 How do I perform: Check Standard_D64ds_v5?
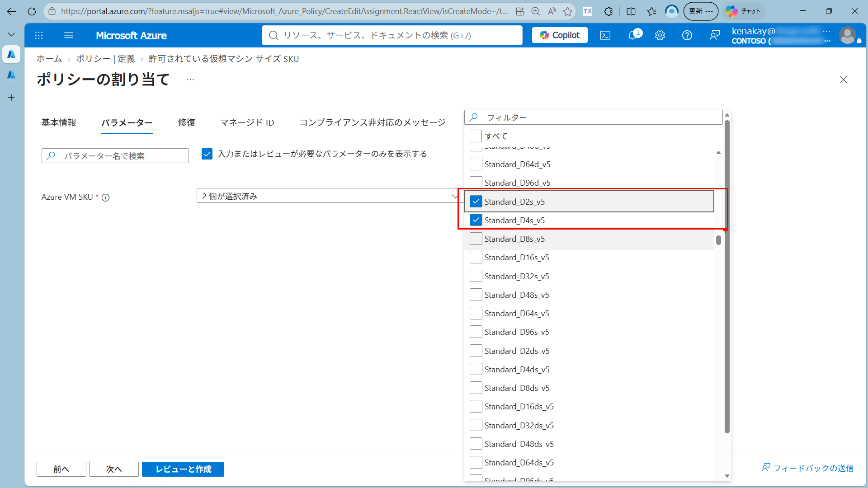pos(476,462)
